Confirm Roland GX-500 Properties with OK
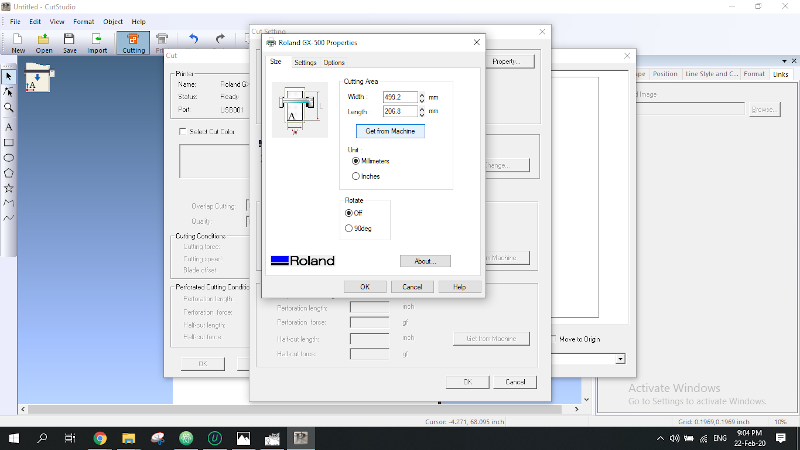The height and width of the screenshot is (450, 800). (x=365, y=287)
